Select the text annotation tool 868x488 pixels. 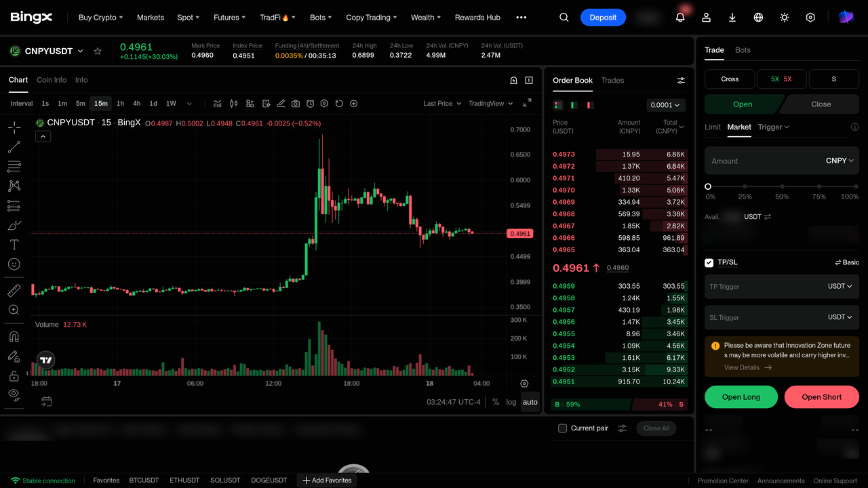14,245
